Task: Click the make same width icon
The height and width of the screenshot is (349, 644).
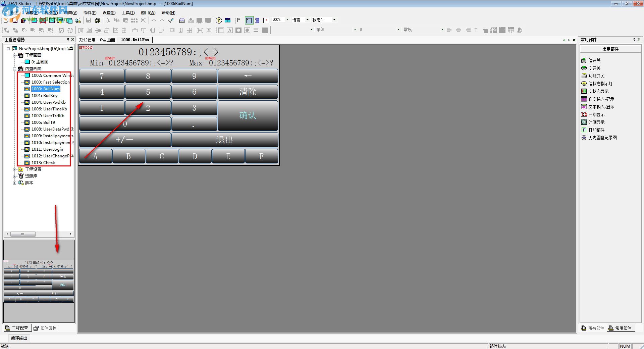Action: coord(172,30)
